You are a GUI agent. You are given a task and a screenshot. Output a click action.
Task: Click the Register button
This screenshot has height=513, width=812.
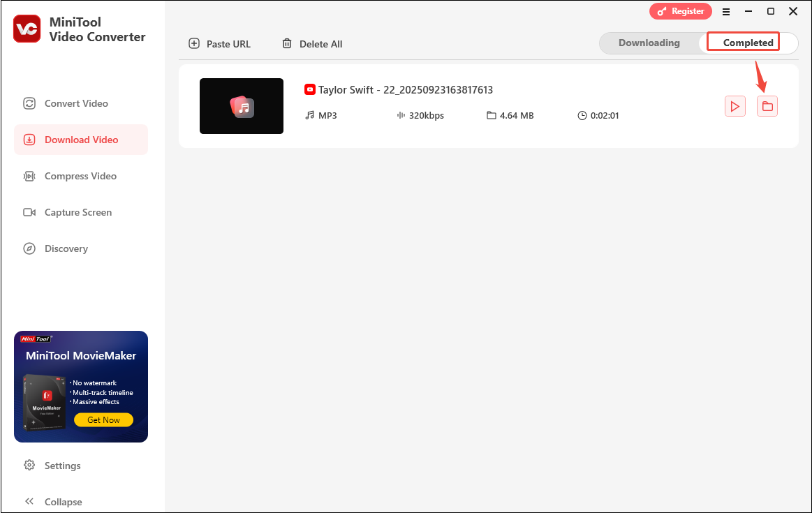click(681, 11)
